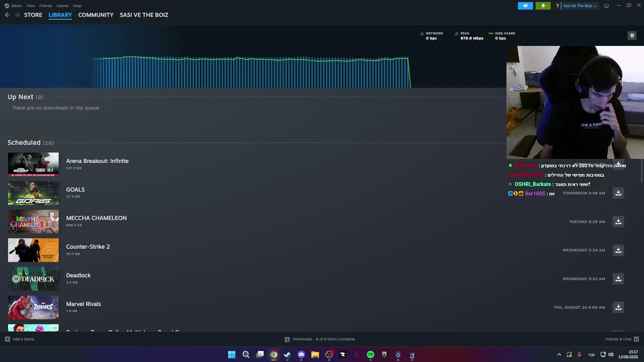Open the Deadlock game title
The width and height of the screenshot is (644, 362).
pyautogui.click(x=78, y=276)
